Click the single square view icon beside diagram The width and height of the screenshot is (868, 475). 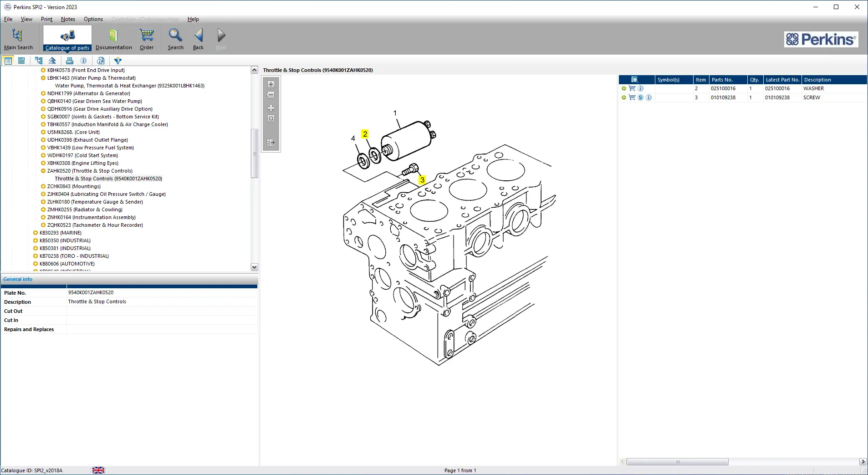point(271,118)
